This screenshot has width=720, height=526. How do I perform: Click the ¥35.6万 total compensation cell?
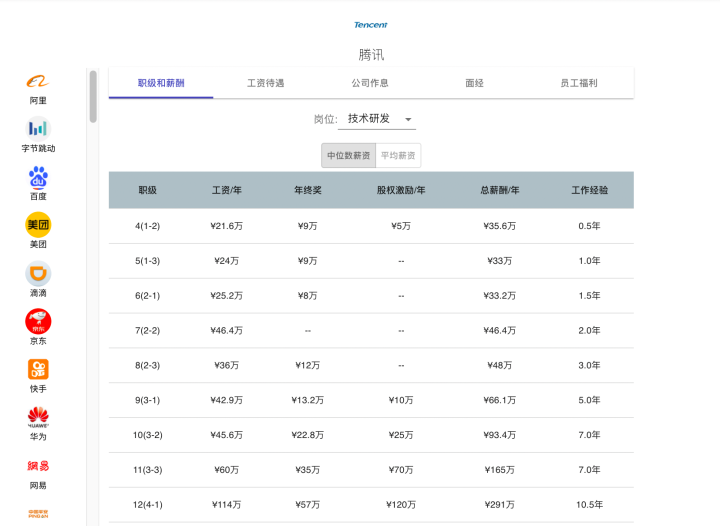click(x=500, y=226)
